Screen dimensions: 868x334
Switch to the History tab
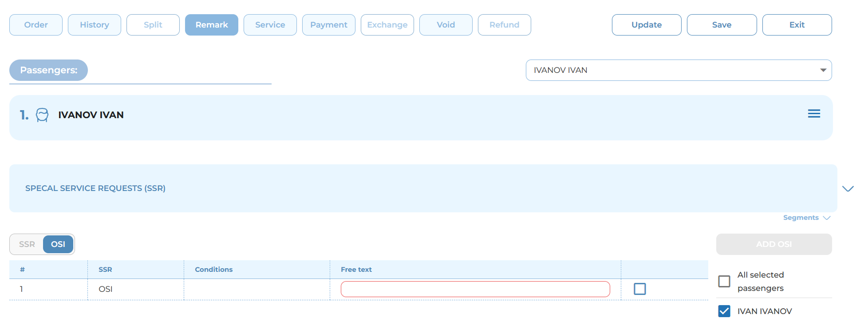coord(95,25)
